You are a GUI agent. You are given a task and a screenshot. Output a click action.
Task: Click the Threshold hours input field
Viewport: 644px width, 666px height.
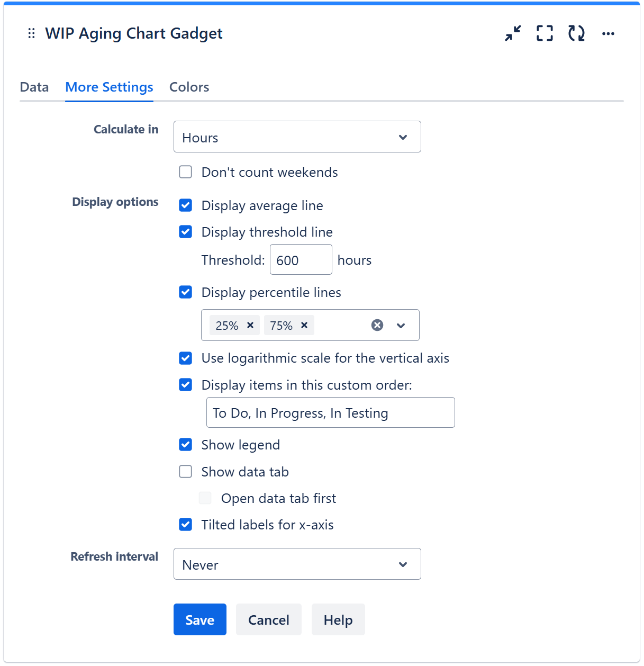pyautogui.click(x=301, y=260)
